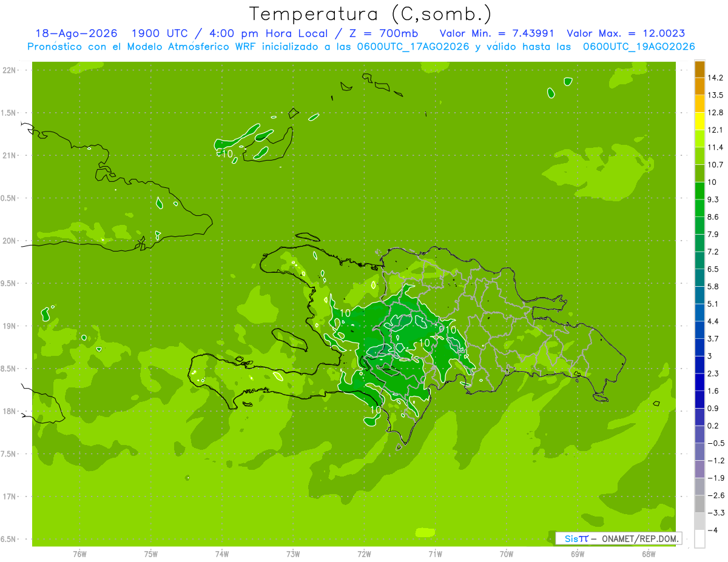Click the "SisTT - ONAMET/REP.DOM." credit label
The height and width of the screenshot is (562, 728).
pyautogui.click(x=619, y=538)
